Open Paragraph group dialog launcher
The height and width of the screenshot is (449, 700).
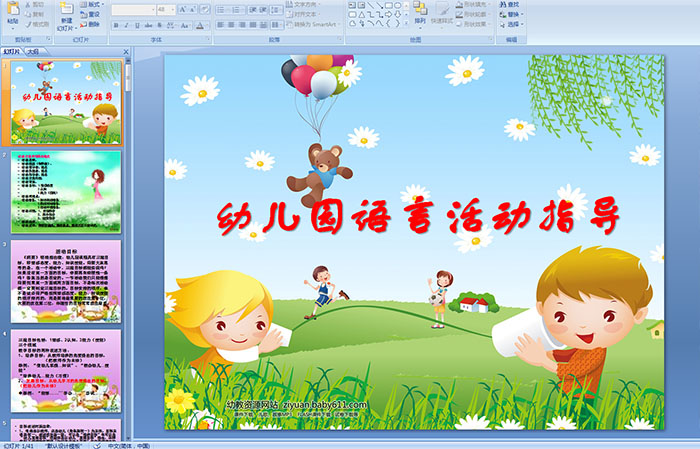click(x=340, y=40)
